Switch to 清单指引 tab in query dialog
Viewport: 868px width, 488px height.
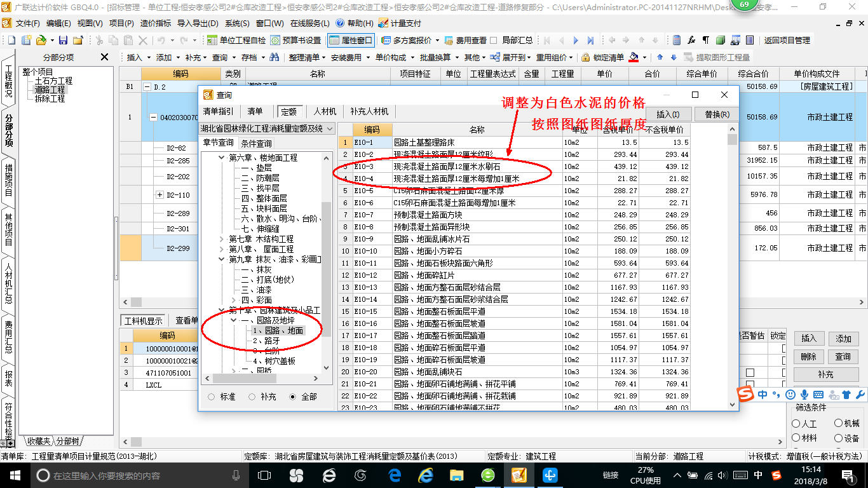(x=218, y=111)
